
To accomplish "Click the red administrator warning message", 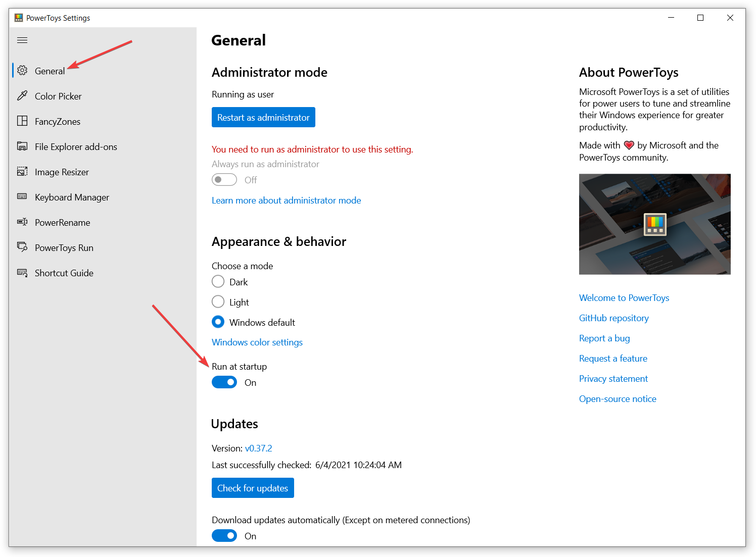I will point(312,149).
